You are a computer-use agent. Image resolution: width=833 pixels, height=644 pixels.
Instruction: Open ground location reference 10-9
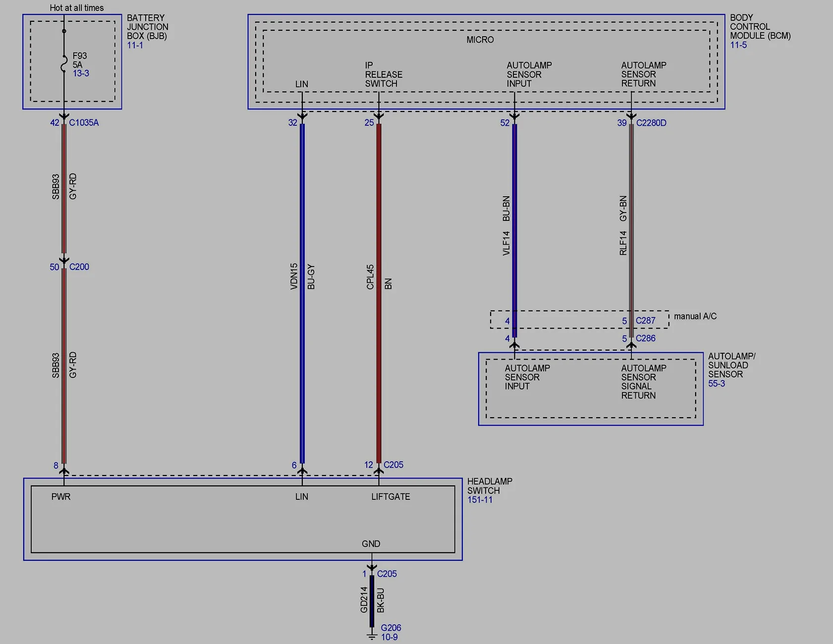point(389,637)
